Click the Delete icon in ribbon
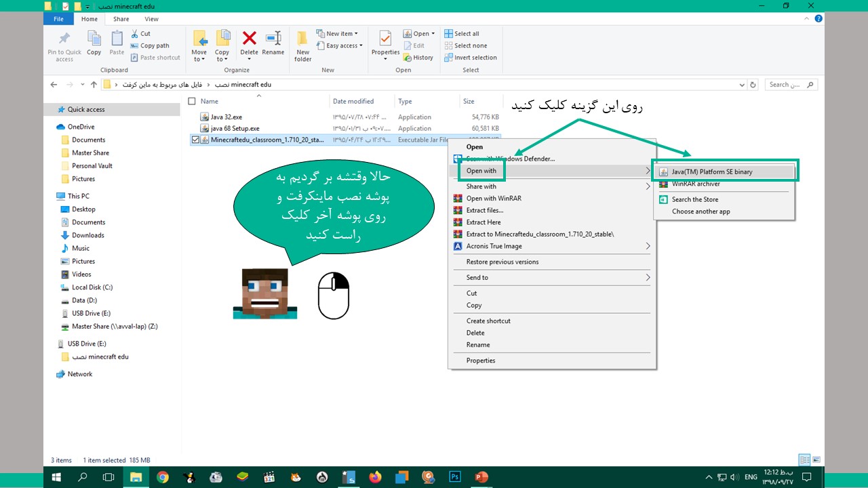868x488 pixels. pos(249,43)
